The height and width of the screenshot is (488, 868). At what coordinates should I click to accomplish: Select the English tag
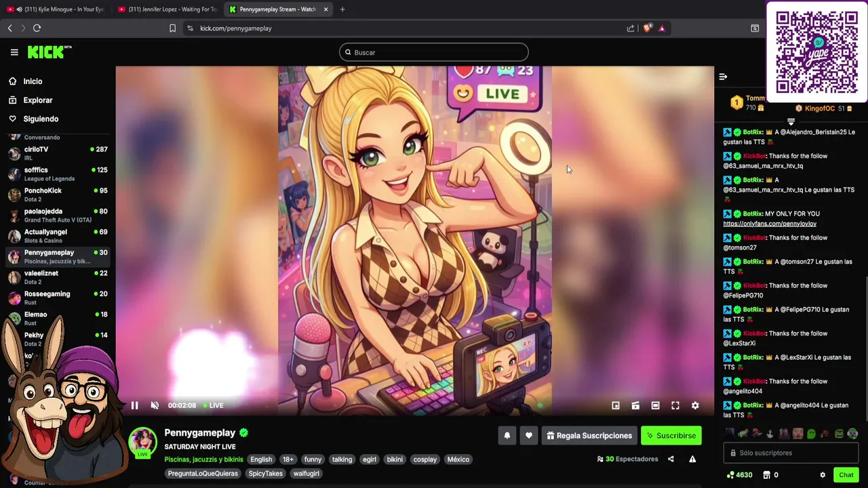pos(261,460)
